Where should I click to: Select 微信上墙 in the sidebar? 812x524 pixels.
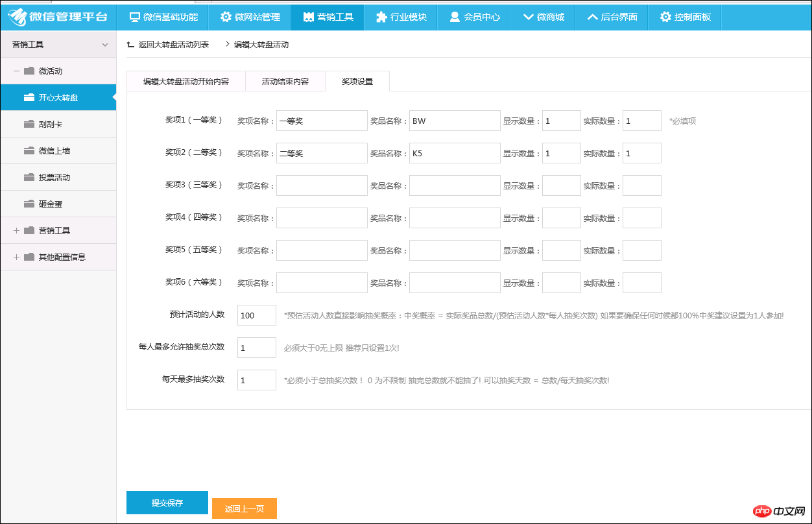58,150
